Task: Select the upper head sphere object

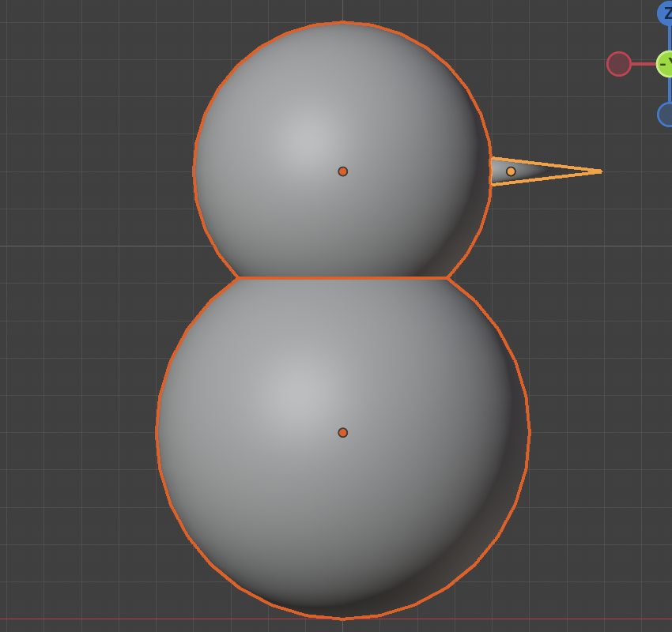Action: point(342,150)
